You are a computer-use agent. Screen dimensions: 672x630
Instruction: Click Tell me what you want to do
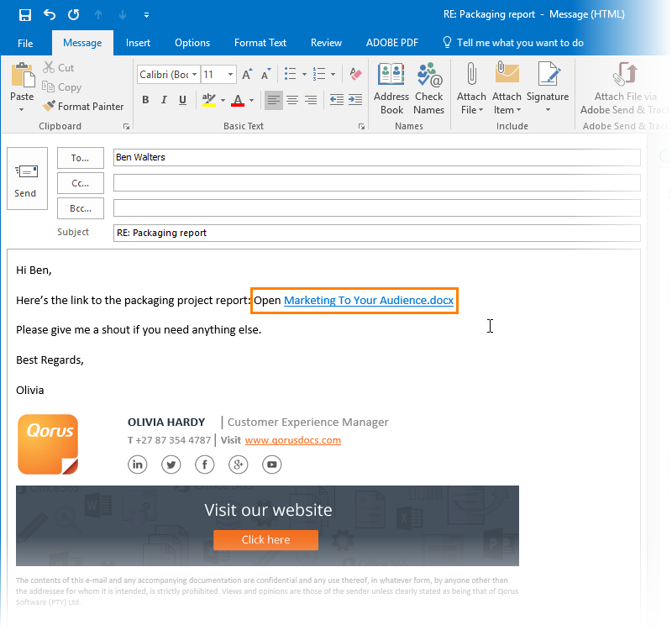(513, 43)
